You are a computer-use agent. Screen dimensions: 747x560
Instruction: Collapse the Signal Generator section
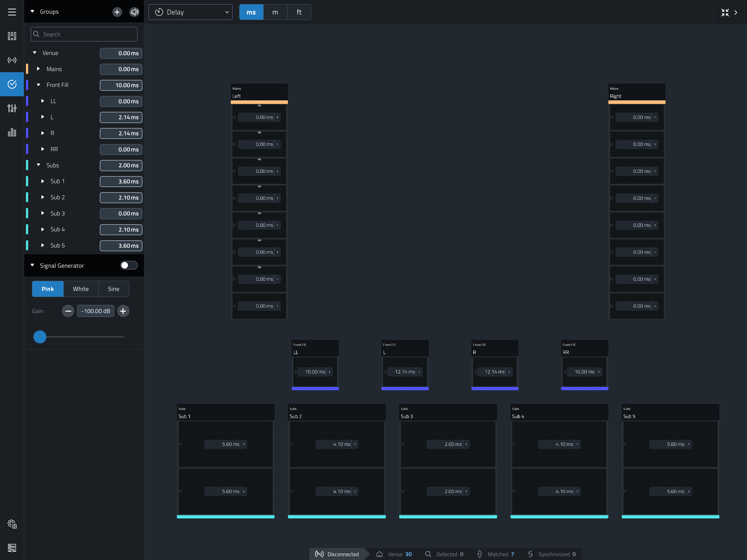click(x=33, y=265)
